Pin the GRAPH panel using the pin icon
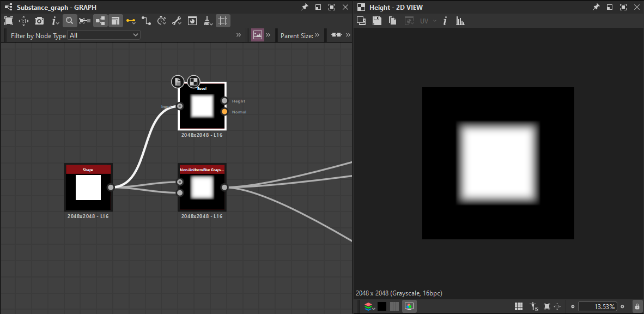 [x=304, y=7]
